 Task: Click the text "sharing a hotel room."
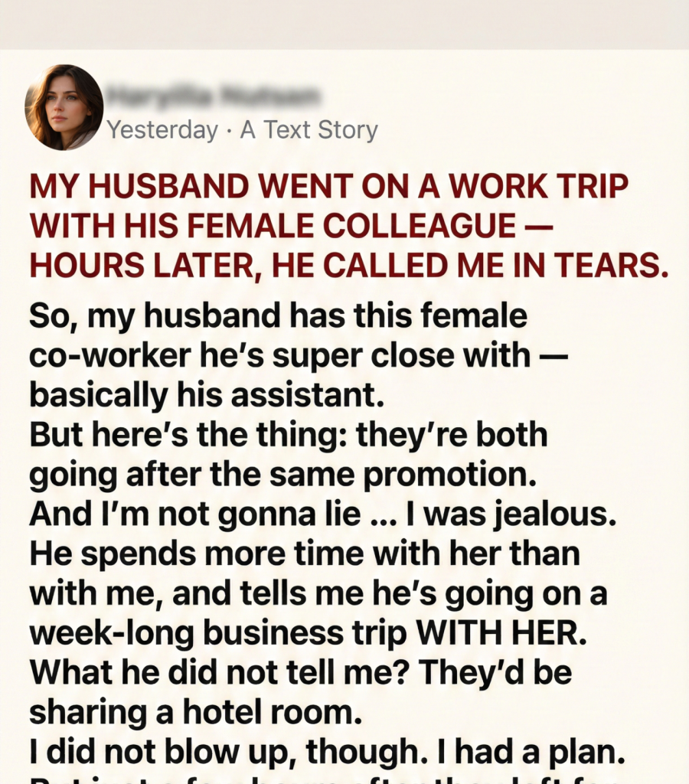[195, 711]
